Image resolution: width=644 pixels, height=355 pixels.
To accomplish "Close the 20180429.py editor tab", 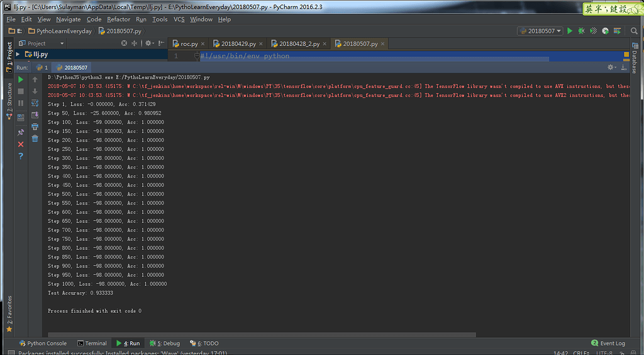I will [x=261, y=44].
